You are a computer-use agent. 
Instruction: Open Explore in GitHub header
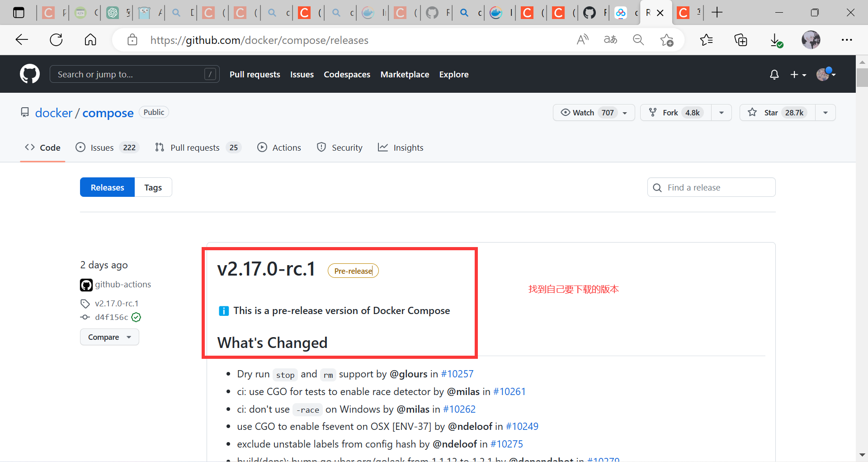(454, 75)
